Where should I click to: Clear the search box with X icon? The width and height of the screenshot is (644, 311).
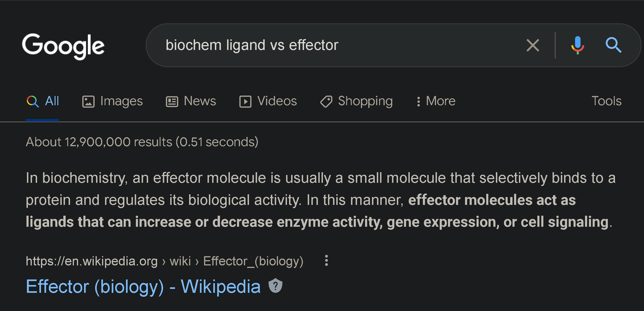click(533, 45)
